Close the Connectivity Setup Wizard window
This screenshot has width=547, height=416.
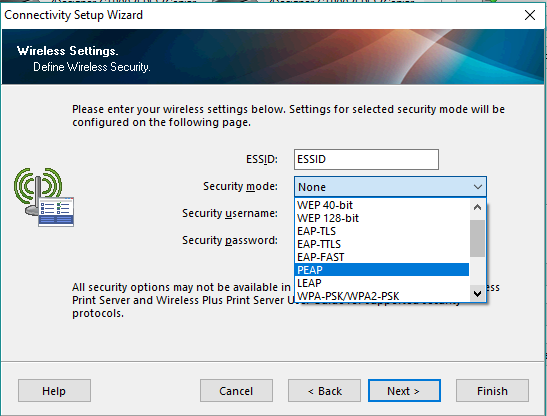(x=530, y=15)
